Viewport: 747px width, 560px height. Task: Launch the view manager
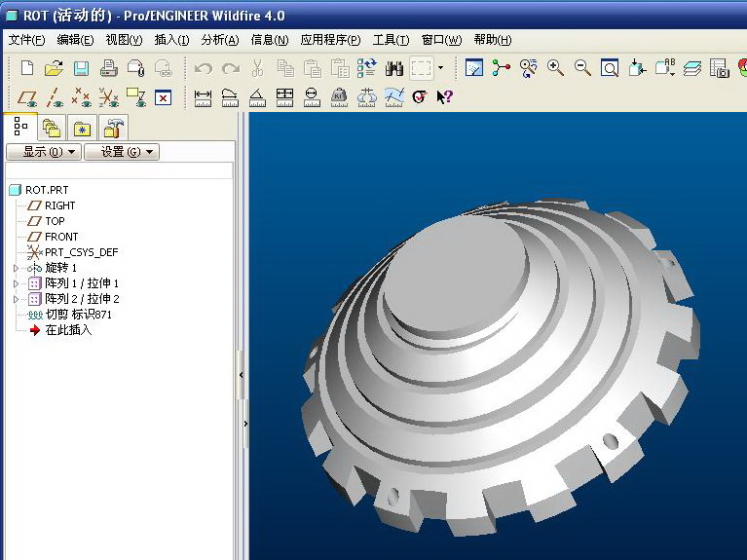[720, 68]
